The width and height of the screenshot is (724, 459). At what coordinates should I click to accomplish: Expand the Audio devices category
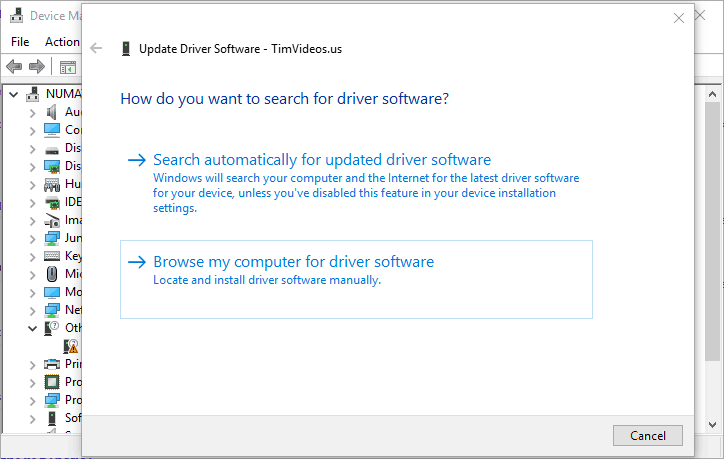tap(32, 113)
